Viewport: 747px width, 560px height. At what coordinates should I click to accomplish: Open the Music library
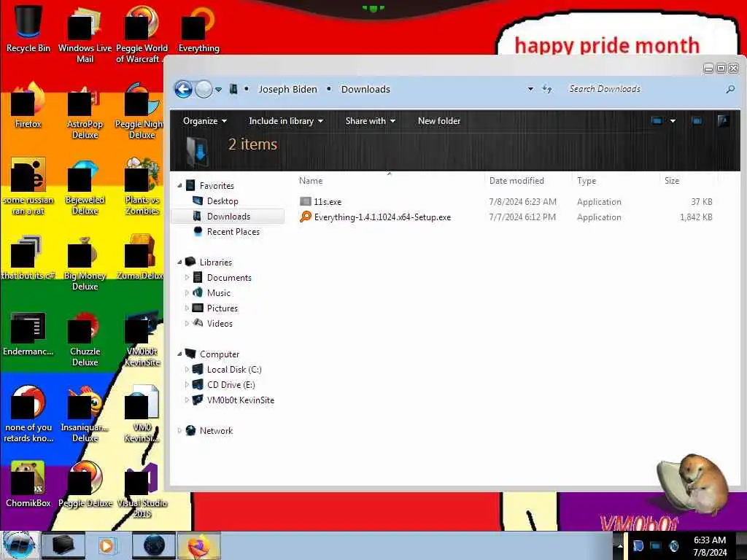[219, 293]
